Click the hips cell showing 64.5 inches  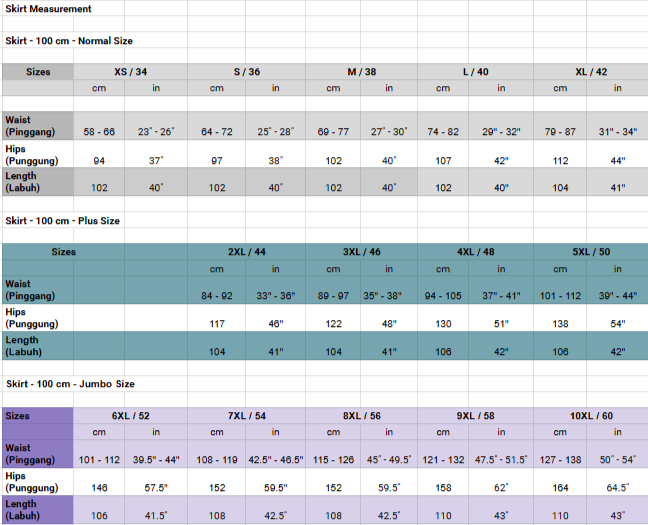click(617, 488)
